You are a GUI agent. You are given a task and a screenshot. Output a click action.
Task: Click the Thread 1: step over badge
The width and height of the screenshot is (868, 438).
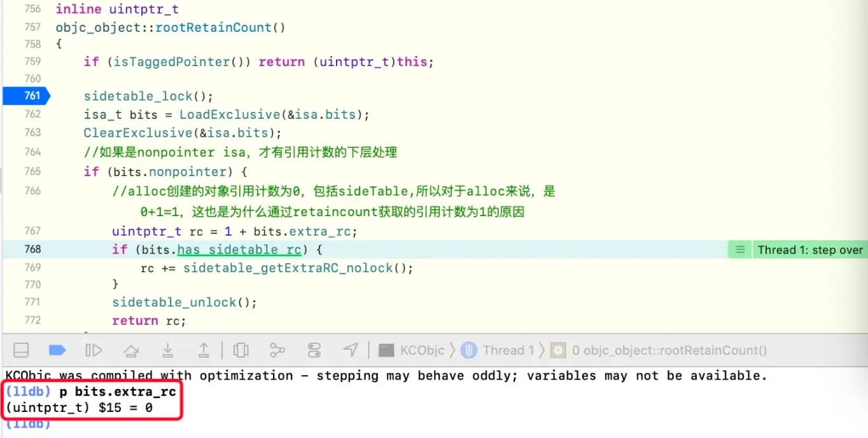pos(809,249)
